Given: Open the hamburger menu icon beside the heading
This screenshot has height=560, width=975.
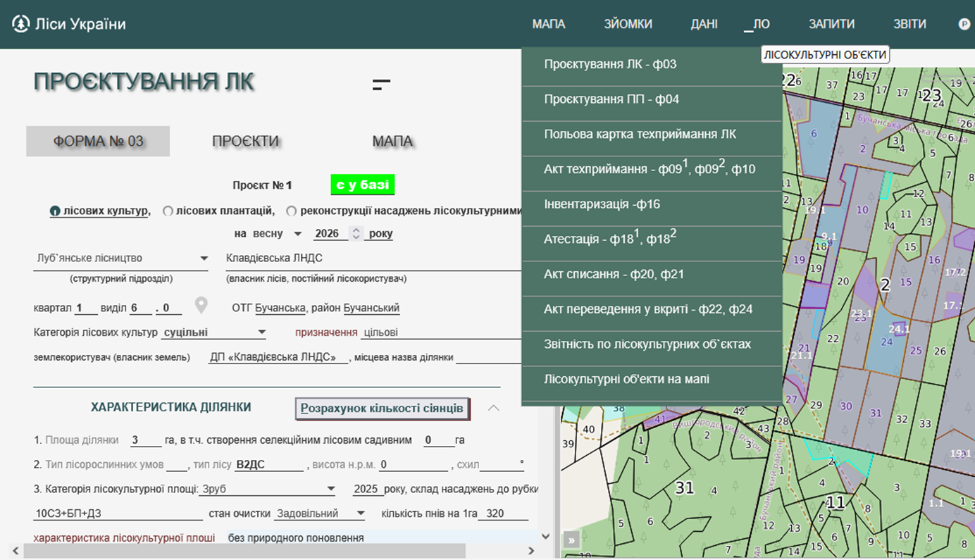Looking at the screenshot, I should point(381,85).
